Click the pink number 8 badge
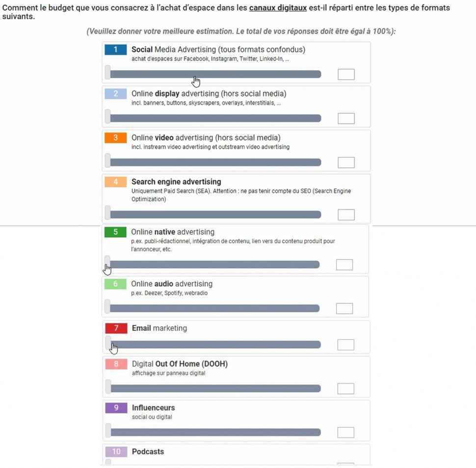Viewport: 476px width, 468px height. (x=116, y=364)
